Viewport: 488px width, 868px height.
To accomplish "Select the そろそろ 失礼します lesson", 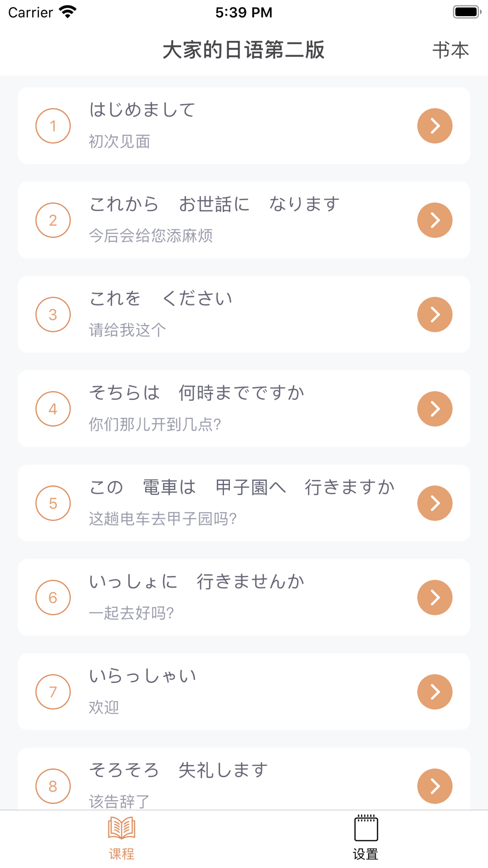I will point(178,770).
